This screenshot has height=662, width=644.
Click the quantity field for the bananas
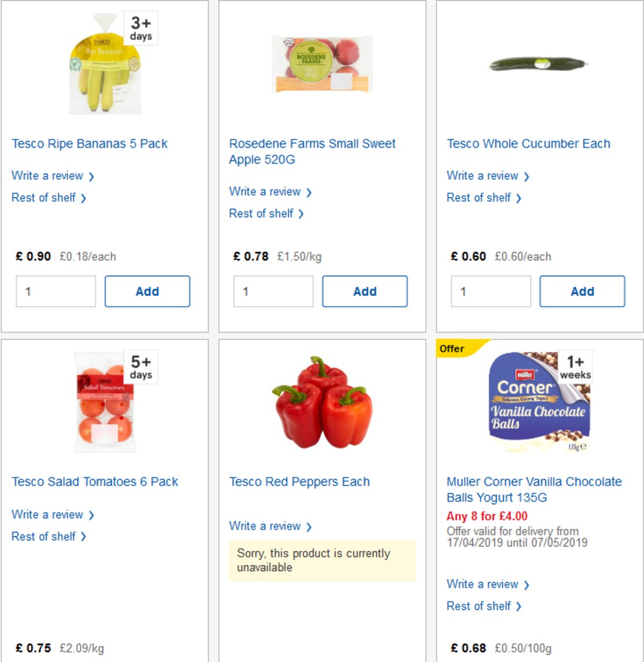point(55,291)
